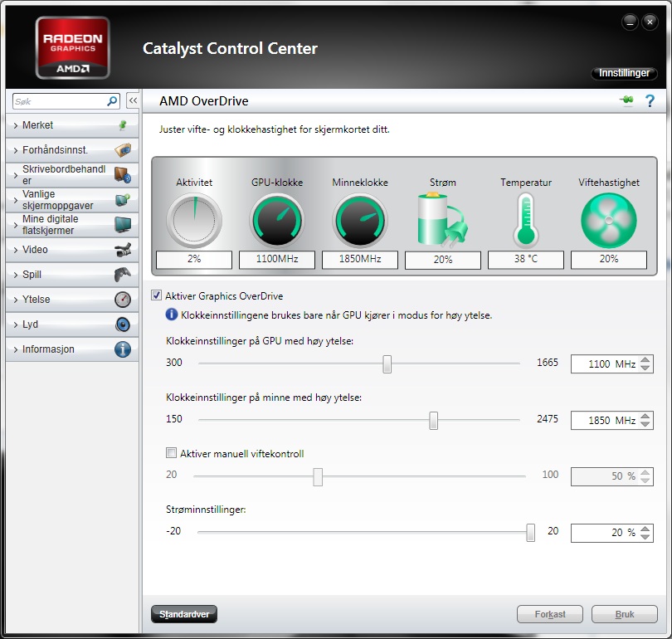Click the 38 °C temperature readout
Screen dimensions: 672x639
tap(526, 259)
